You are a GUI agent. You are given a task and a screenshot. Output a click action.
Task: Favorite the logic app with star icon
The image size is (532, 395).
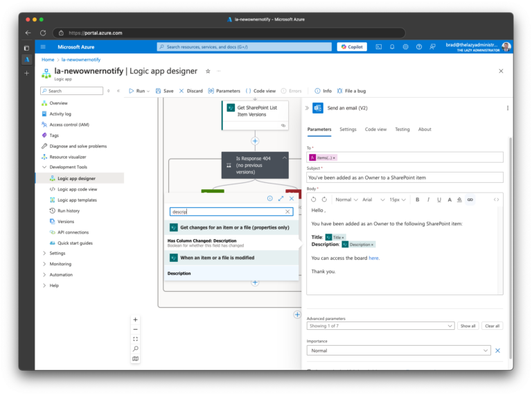(208, 71)
